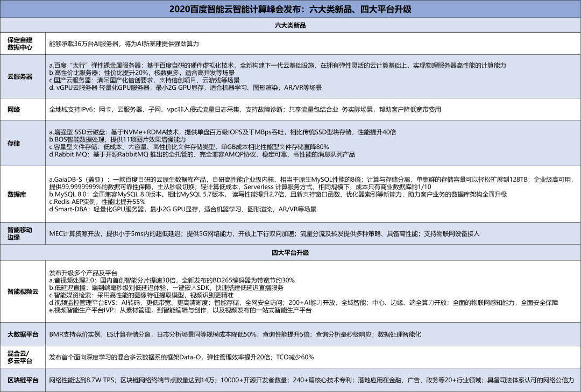Click the line starting "a.音视频处理2.0"
The image size is (581, 392).
172,280
